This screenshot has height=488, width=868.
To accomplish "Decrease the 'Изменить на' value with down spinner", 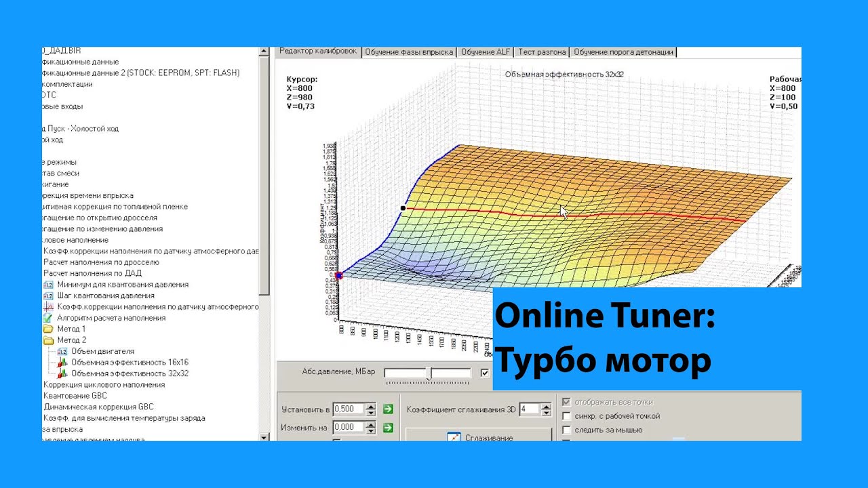I will (x=370, y=430).
